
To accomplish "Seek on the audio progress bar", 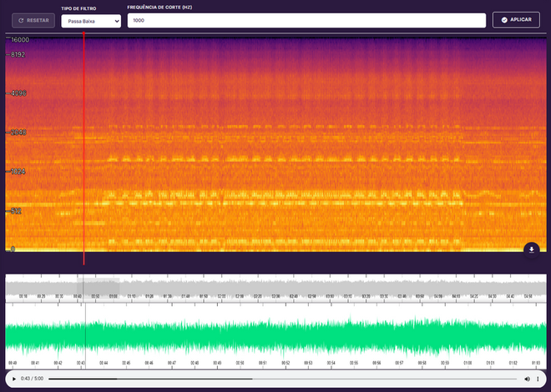I will tap(282, 379).
